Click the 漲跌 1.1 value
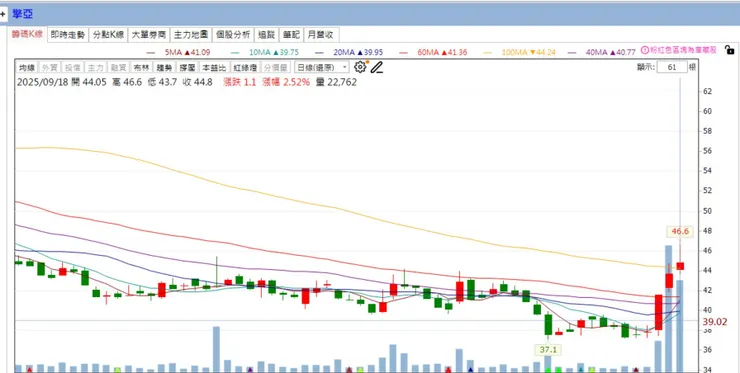Viewport: 740px width, 373px height. pos(240,82)
